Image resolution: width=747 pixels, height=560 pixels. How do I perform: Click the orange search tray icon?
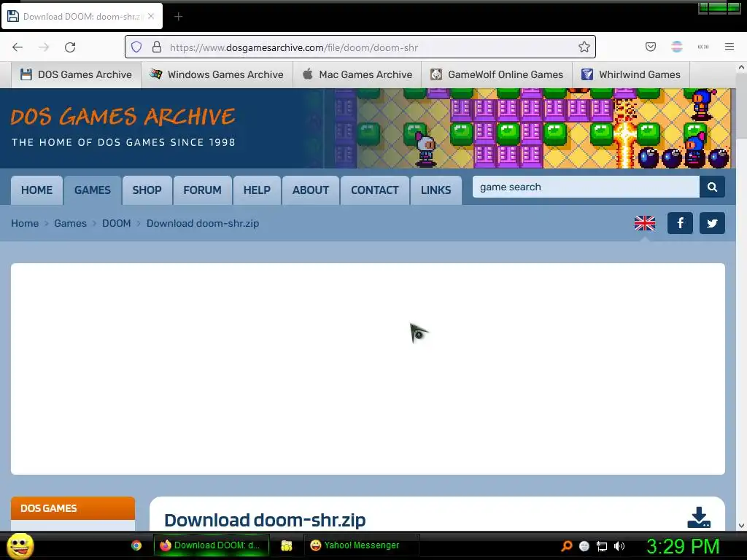coord(566,545)
